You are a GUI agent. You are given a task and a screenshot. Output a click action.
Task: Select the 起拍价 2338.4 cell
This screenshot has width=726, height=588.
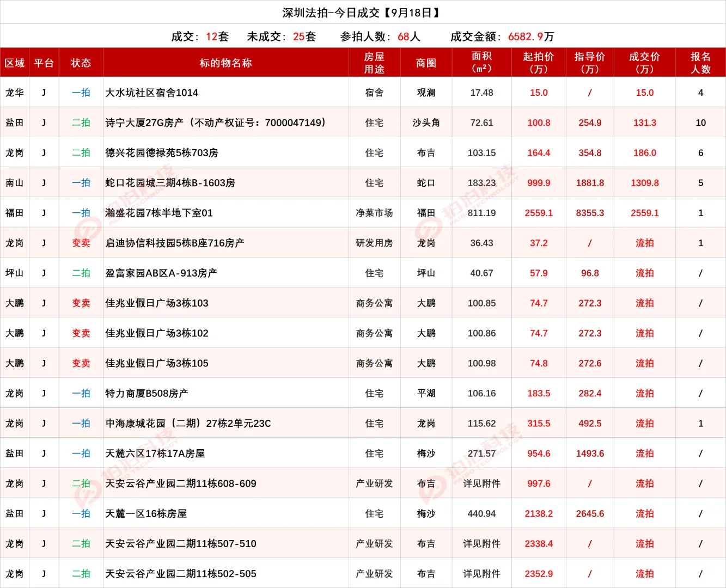[539, 543]
